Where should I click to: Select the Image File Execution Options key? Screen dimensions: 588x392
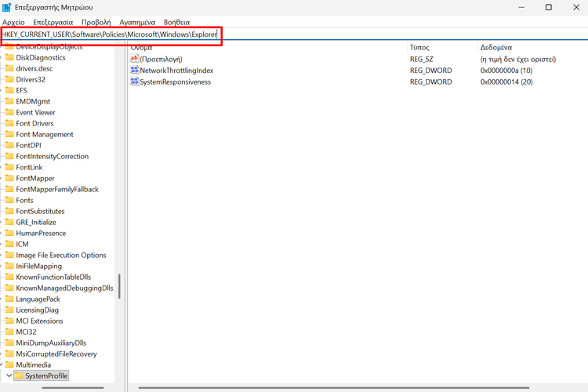coord(60,255)
